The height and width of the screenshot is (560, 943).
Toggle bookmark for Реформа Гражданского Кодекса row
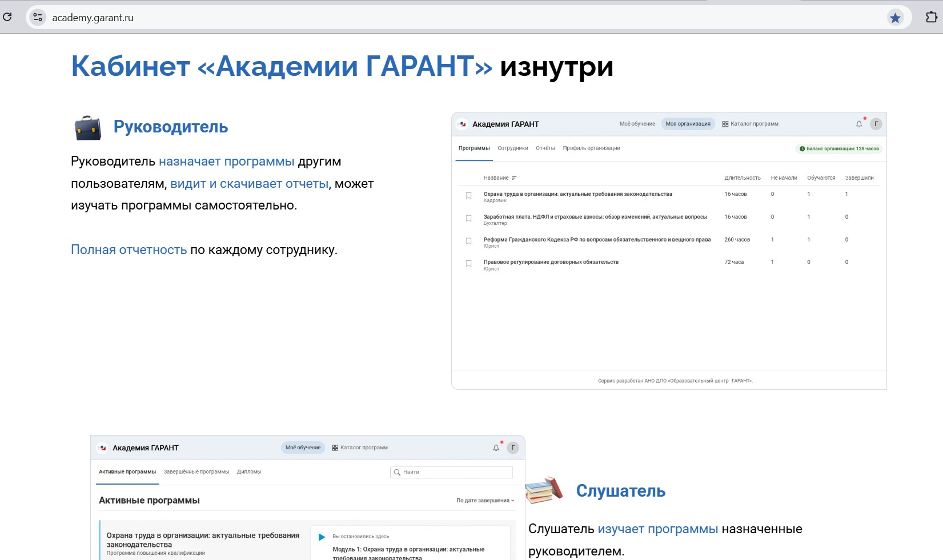pos(468,241)
